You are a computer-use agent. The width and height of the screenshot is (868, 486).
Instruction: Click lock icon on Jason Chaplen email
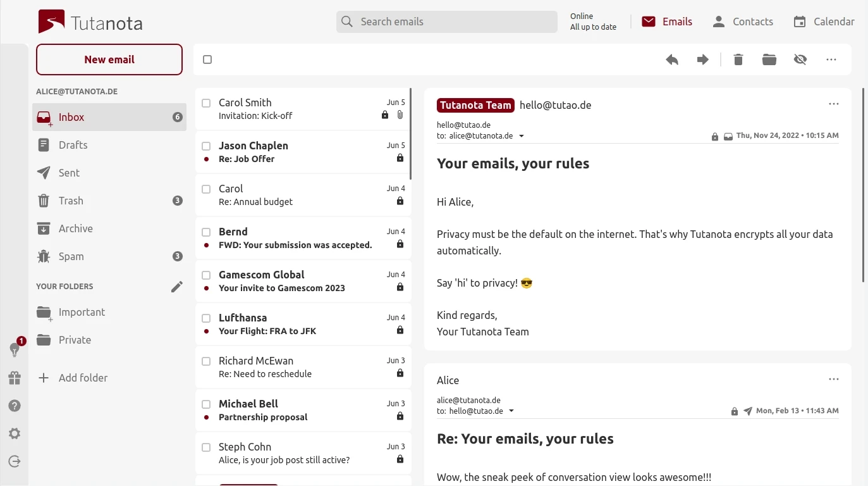coord(400,158)
